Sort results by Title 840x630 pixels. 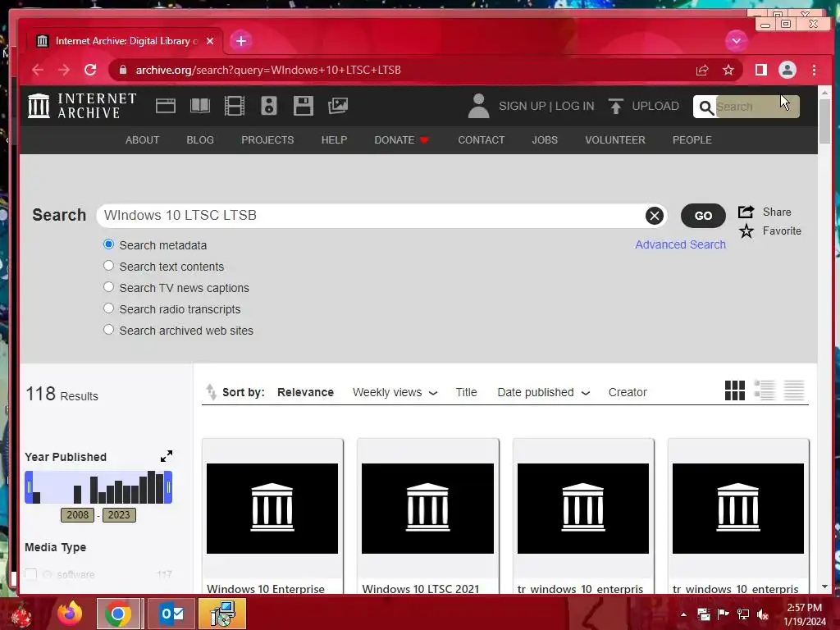[x=466, y=392]
